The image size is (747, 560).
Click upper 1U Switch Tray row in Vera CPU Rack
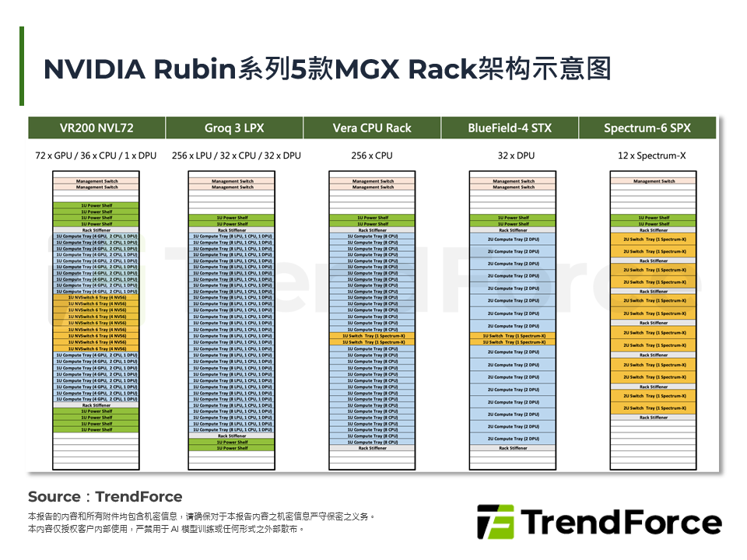coord(373,336)
